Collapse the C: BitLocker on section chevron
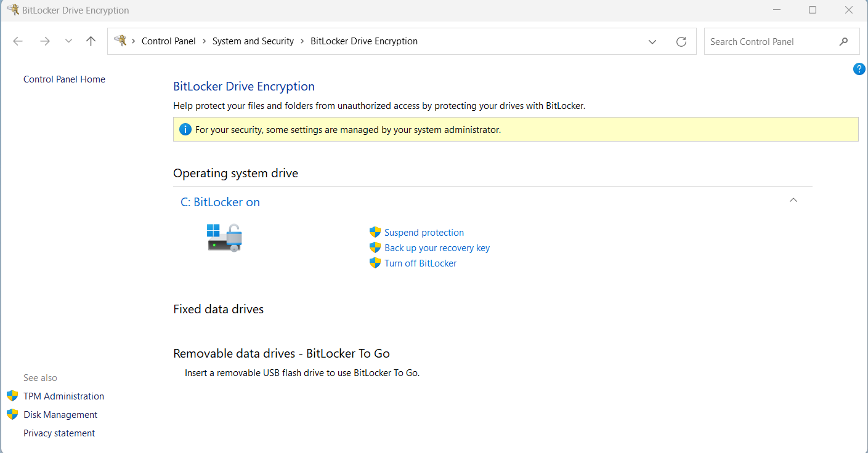The height and width of the screenshot is (453, 868). click(x=793, y=200)
